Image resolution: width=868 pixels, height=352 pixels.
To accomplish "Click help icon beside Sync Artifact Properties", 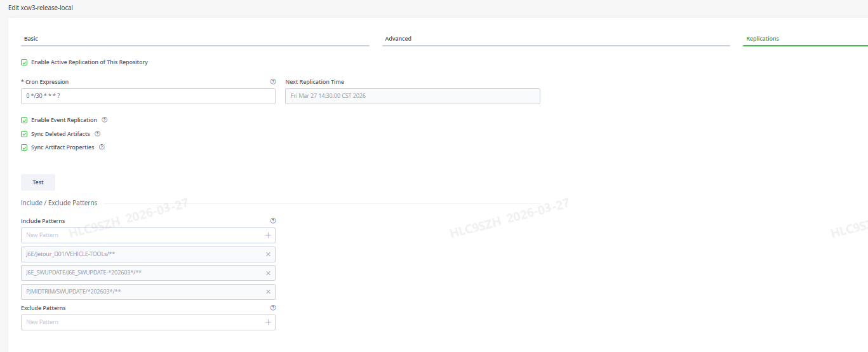I will [102, 147].
